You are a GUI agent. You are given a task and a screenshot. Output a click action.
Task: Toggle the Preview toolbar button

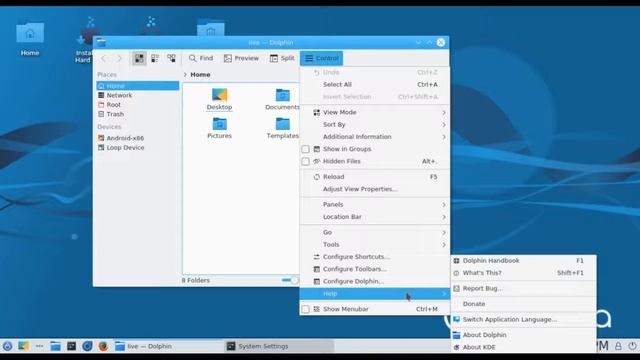[x=241, y=58]
